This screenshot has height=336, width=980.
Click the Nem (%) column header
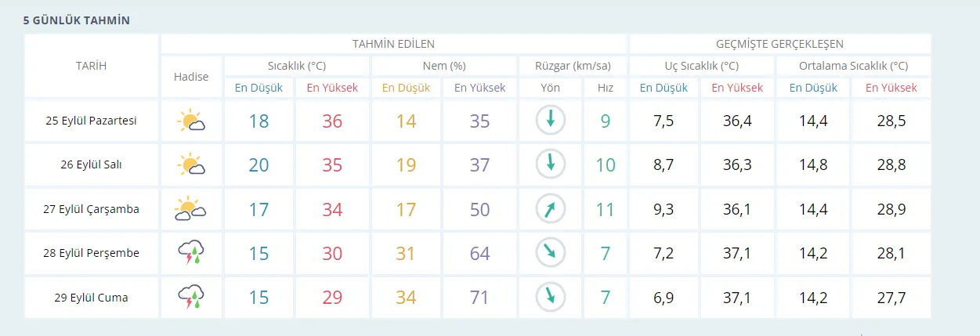(x=443, y=66)
